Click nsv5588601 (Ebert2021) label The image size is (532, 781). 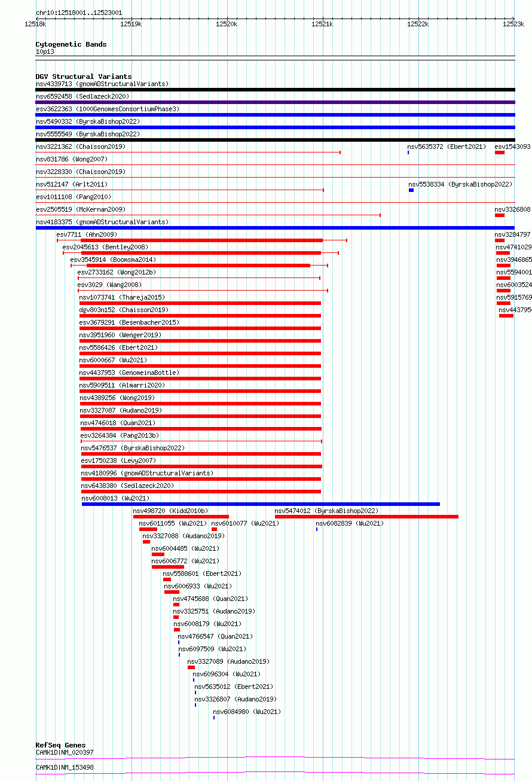coord(202,573)
